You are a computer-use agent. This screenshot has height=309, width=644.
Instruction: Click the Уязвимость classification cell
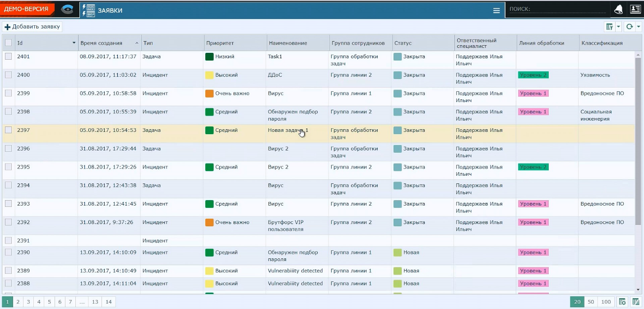(607, 78)
